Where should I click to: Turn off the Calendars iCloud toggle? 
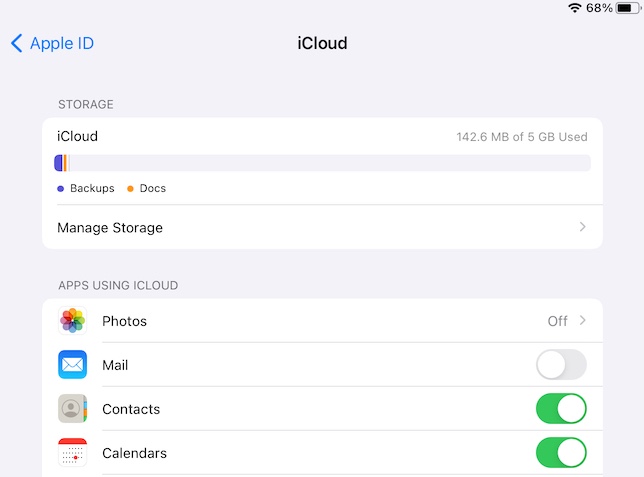(561, 452)
